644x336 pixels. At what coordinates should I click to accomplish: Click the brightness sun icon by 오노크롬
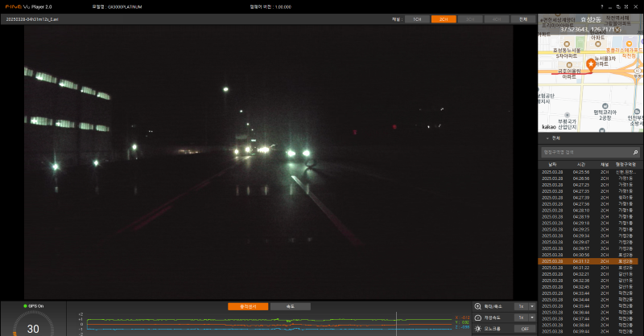pyautogui.click(x=477, y=329)
